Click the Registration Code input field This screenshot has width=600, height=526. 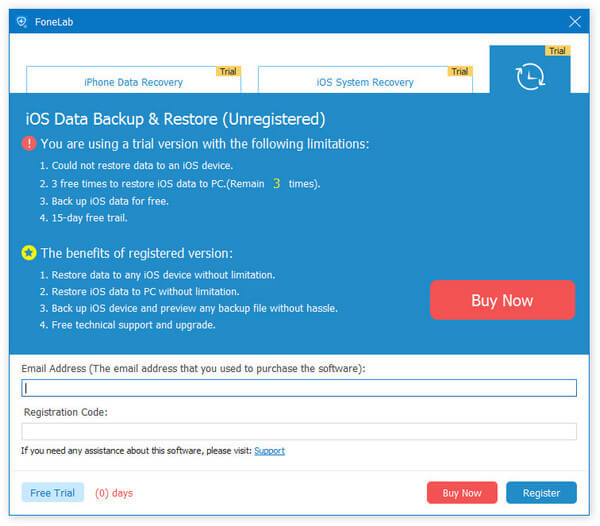(299, 432)
